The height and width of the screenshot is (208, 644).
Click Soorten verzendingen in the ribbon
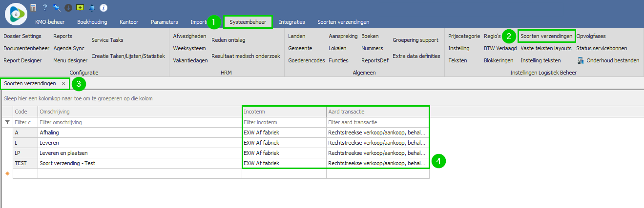tap(546, 36)
